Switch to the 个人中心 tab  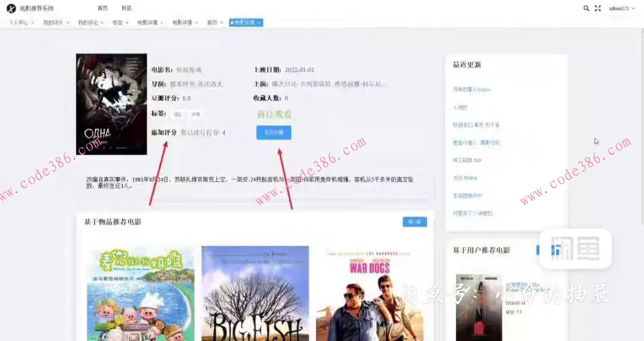(18, 23)
